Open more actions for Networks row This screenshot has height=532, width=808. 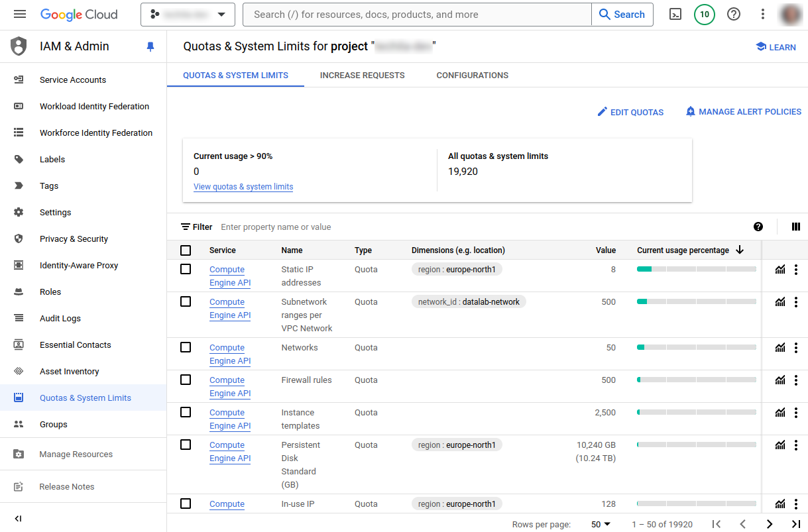pyautogui.click(x=796, y=348)
